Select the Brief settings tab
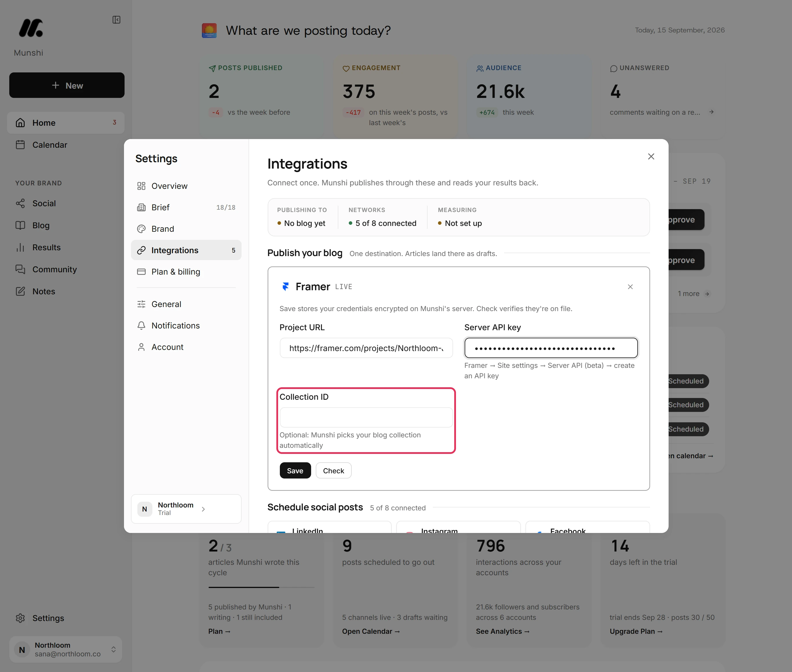The height and width of the screenshot is (672, 792). pos(186,207)
